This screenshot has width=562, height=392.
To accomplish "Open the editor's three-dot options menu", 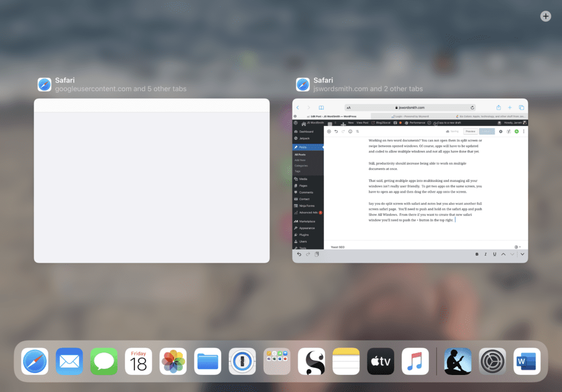I will point(524,132).
